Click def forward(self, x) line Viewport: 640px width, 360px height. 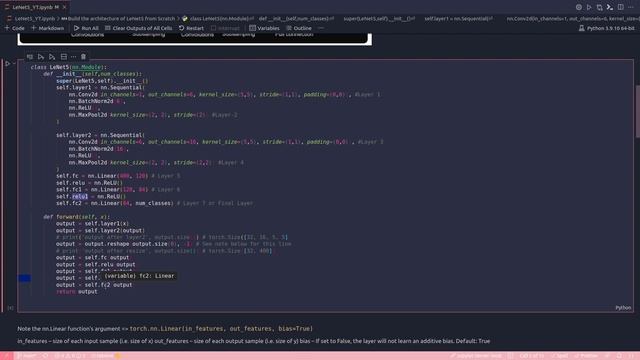point(76,217)
